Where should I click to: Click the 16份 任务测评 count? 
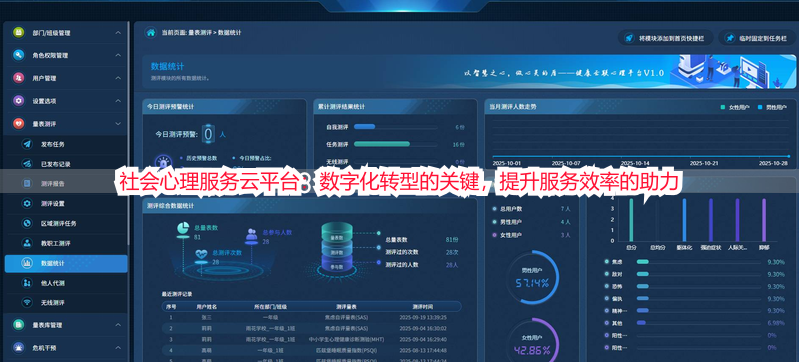(460, 144)
